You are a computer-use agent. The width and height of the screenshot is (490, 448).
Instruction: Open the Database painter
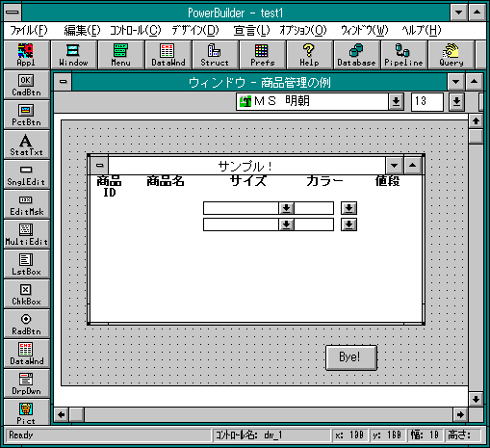pos(356,55)
